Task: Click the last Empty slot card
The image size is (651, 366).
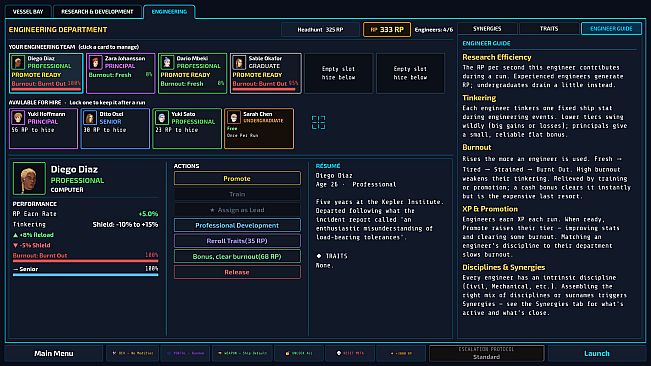Action: coord(410,73)
